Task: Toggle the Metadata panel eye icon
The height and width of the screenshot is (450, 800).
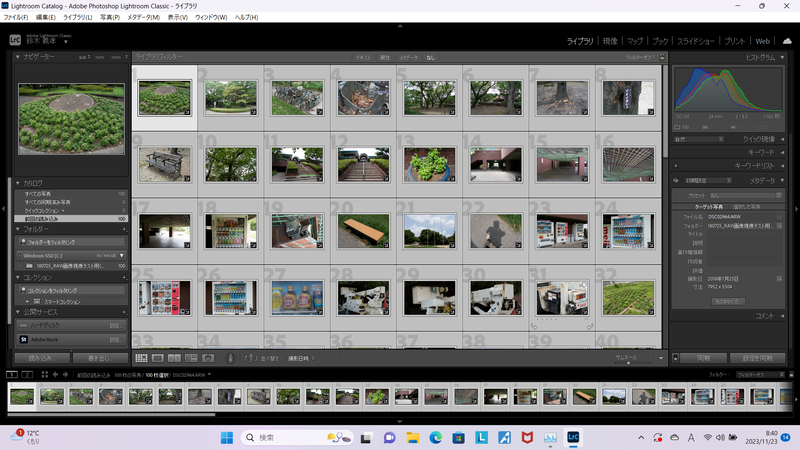Action: coord(676,181)
